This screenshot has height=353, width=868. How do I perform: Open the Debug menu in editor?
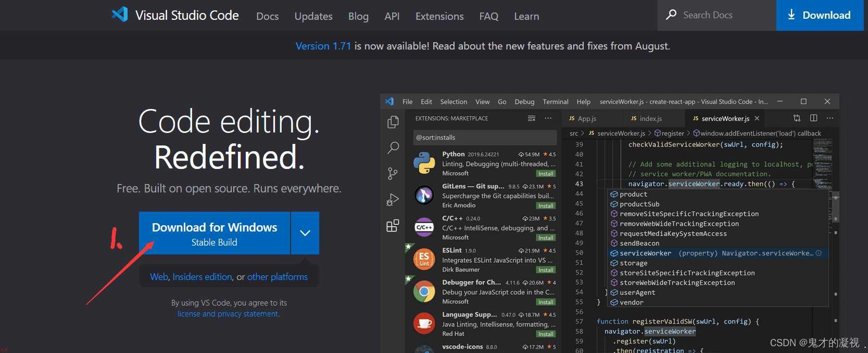pyautogui.click(x=524, y=102)
